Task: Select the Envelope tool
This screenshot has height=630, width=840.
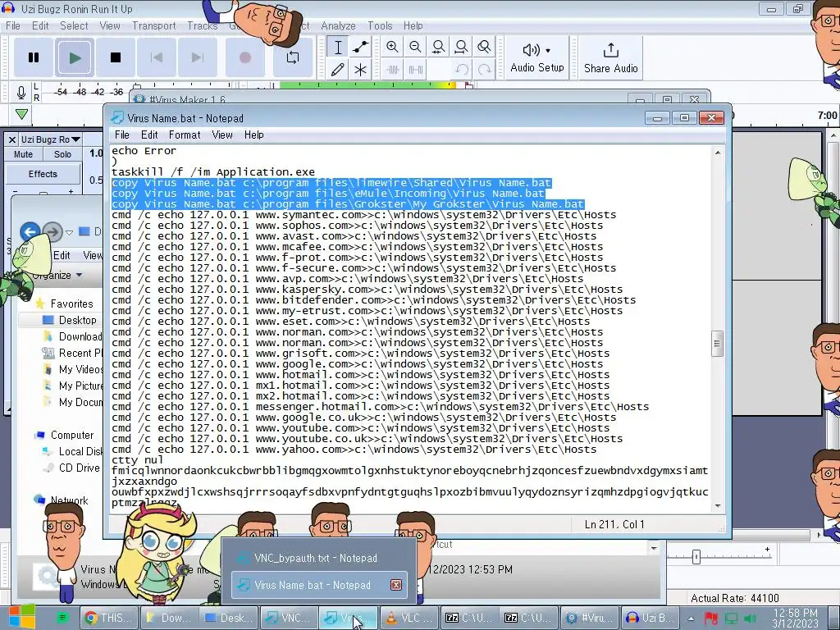Action: (x=361, y=47)
